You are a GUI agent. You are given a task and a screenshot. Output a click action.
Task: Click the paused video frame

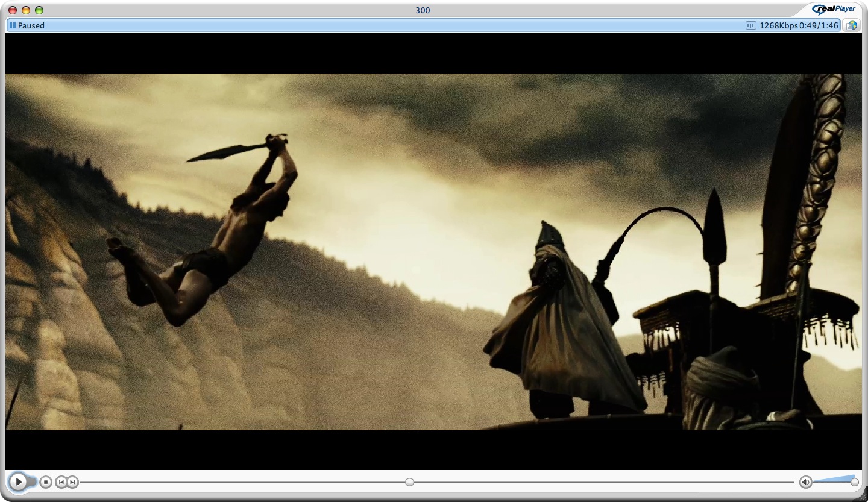pyautogui.click(x=433, y=251)
